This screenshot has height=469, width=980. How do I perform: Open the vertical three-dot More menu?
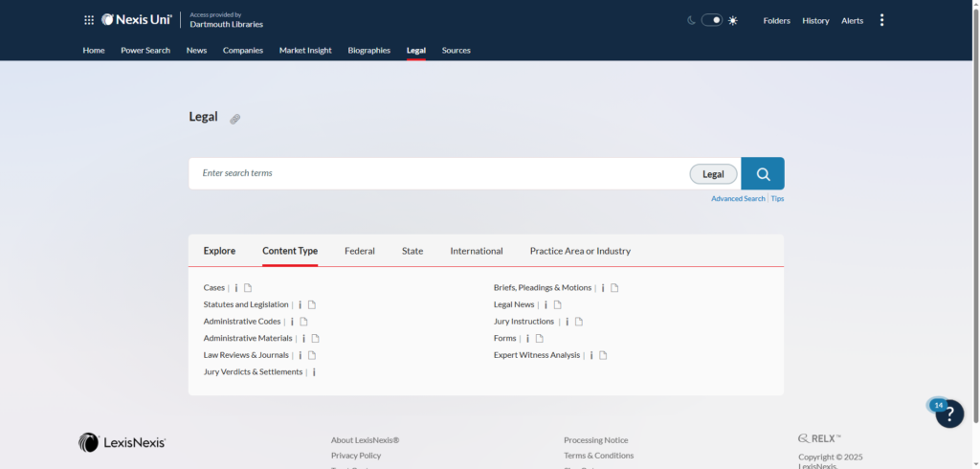coord(881,20)
